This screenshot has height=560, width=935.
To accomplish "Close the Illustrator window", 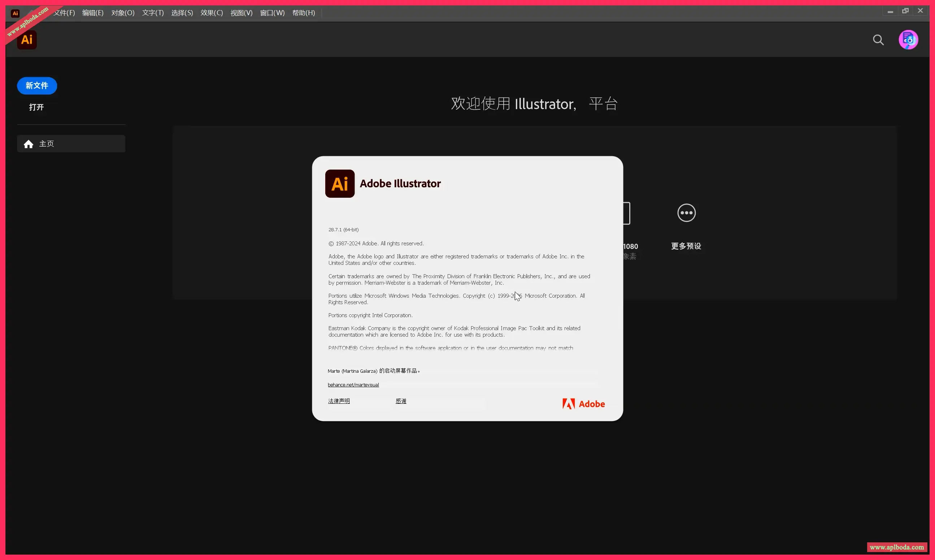I will [920, 11].
